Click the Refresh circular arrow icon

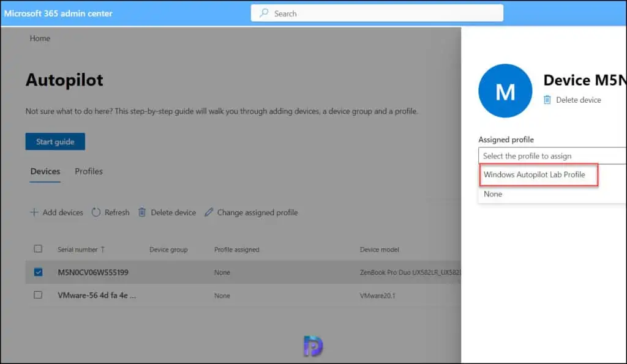point(96,212)
